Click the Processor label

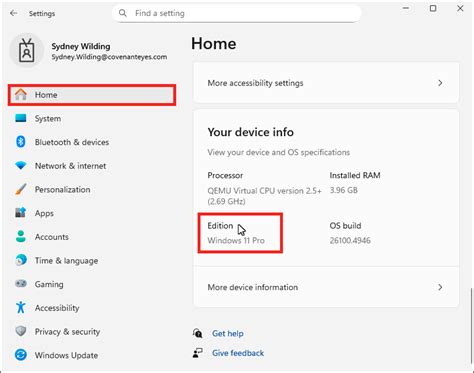click(x=225, y=175)
